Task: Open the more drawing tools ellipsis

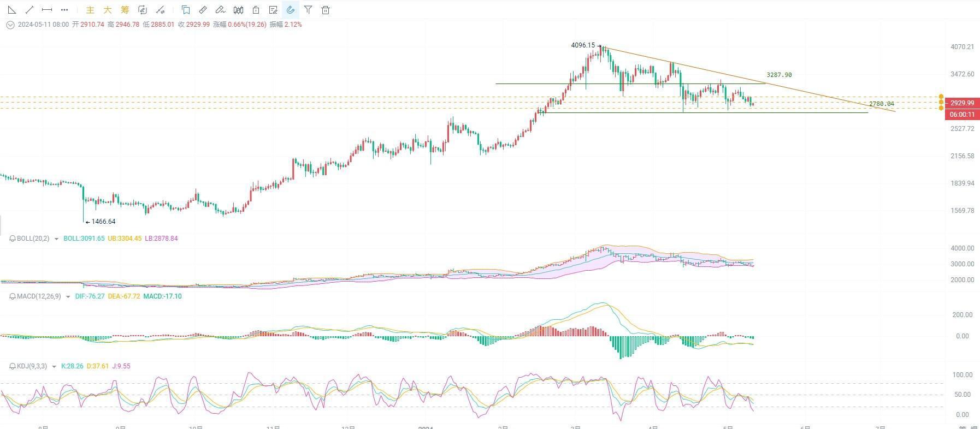Action: tap(64, 10)
